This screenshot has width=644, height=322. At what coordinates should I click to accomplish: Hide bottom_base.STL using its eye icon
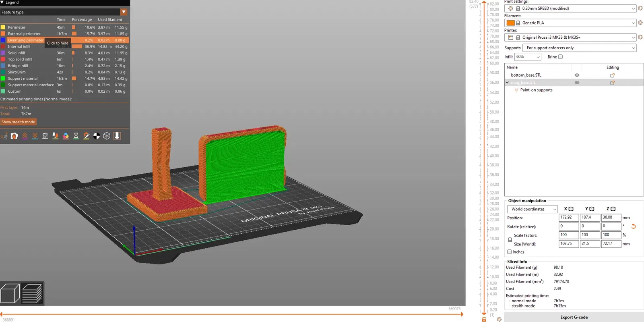[577, 75]
